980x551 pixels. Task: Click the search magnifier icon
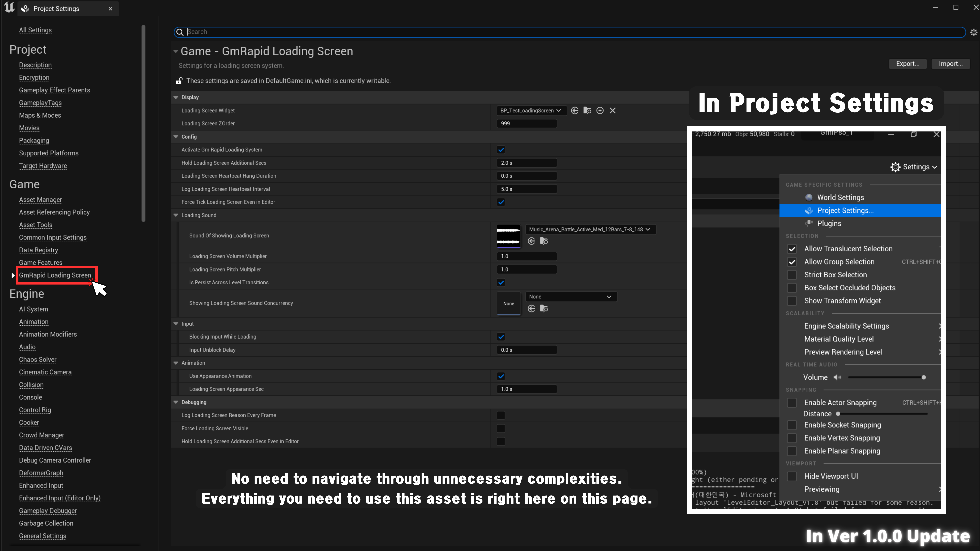coord(180,32)
